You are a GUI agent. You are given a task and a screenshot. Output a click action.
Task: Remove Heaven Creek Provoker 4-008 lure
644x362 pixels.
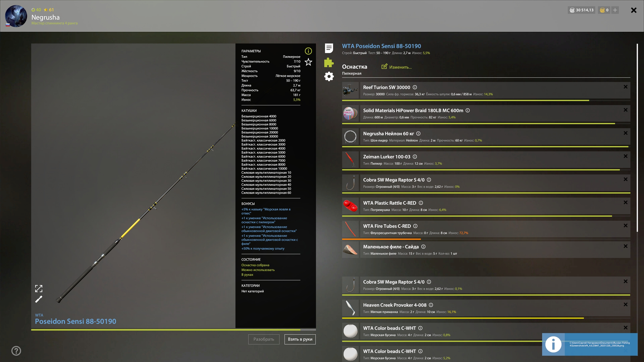click(x=625, y=304)
